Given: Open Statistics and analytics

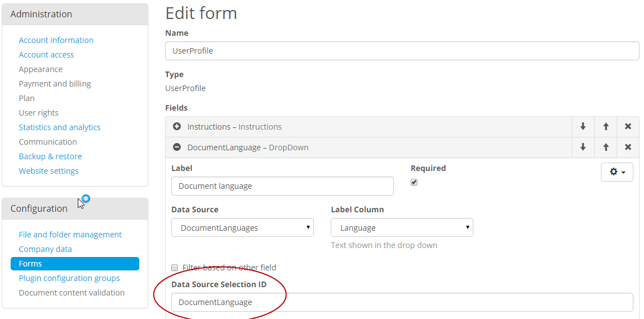Looking at the screenshot, I should (x=59, y=127).
